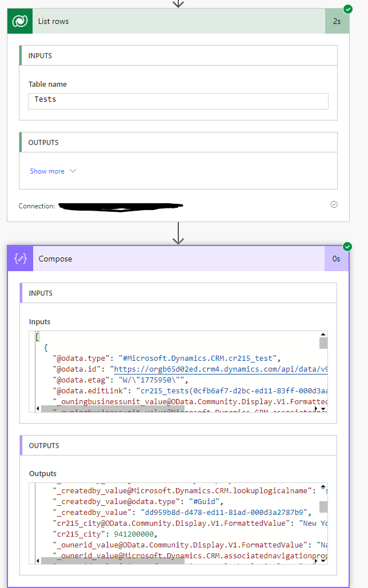The height and width of the screenshot is (588, 368).
Task: Click the up arrow of Inputs vertical scrollbar
Action: pyautogui.click(x=323, y=335)
